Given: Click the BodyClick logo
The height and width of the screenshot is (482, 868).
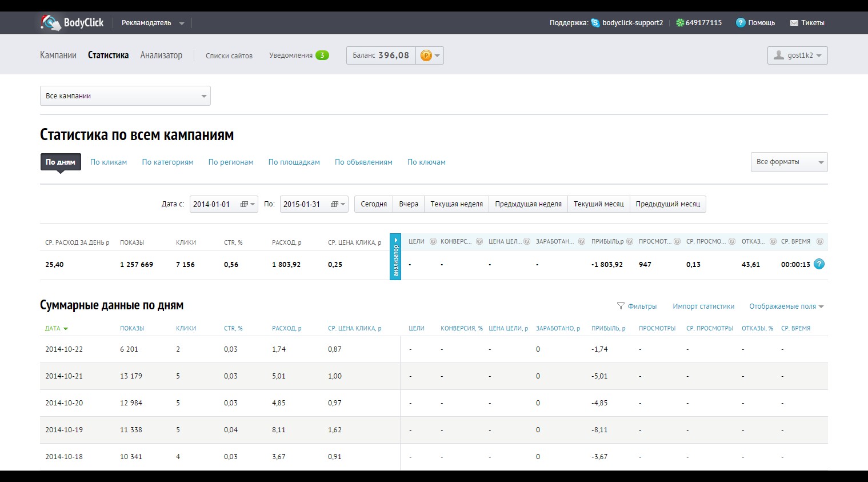Looking at the screenshot, I should (72, 23).
